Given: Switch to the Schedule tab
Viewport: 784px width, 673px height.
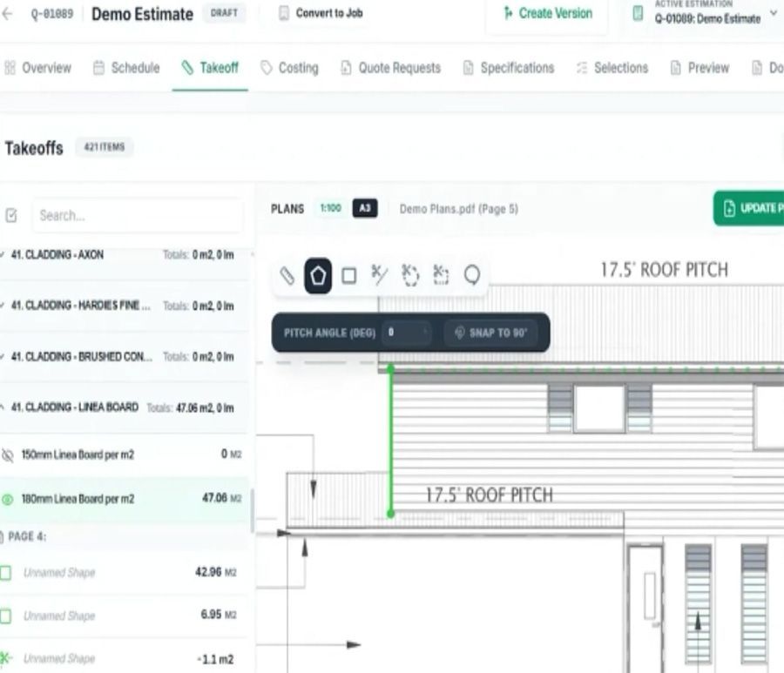Looking at the screenshot, I should [x=126, y=68].
